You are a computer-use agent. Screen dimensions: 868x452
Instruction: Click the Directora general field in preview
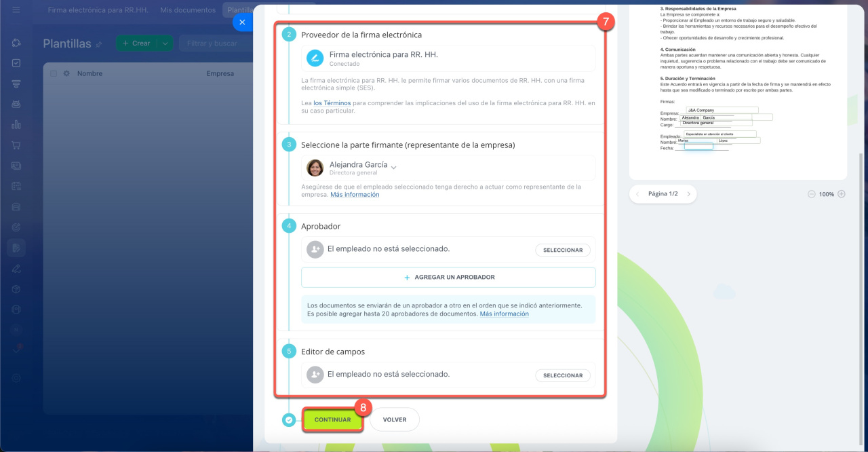pos(716,123)
